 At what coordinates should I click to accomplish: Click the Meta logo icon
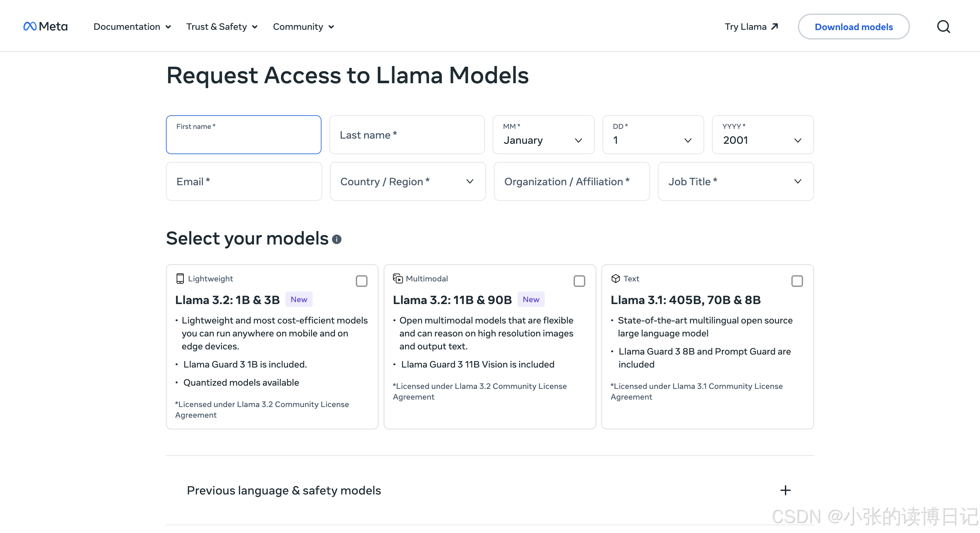(x=30, y=26)
